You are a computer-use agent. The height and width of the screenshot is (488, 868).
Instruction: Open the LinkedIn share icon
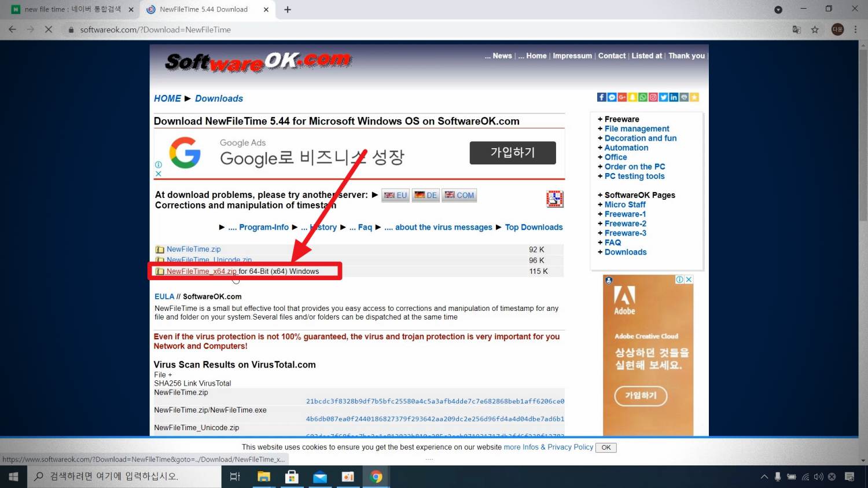[674, 97]
